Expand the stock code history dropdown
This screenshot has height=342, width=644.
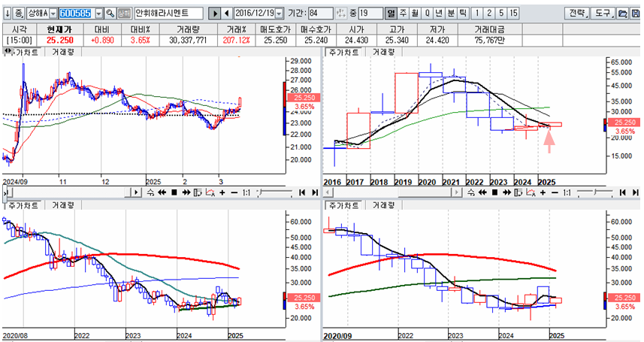coord(98,14)
